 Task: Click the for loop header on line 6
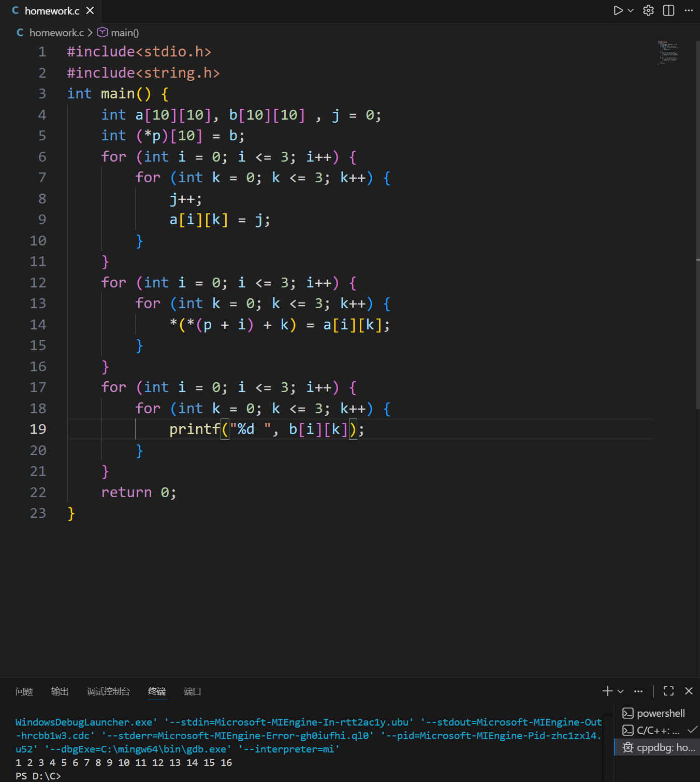point(229,157)
